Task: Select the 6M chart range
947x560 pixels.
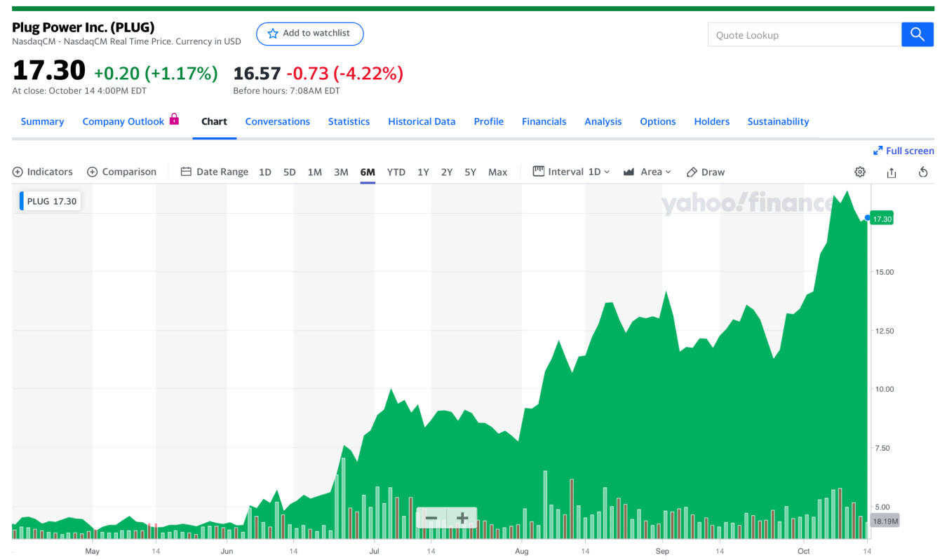Action: coord(368,172)
